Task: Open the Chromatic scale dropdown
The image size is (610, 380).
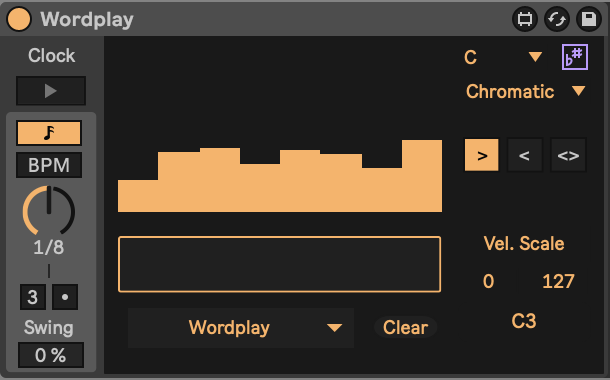Action: coord(526,92)
